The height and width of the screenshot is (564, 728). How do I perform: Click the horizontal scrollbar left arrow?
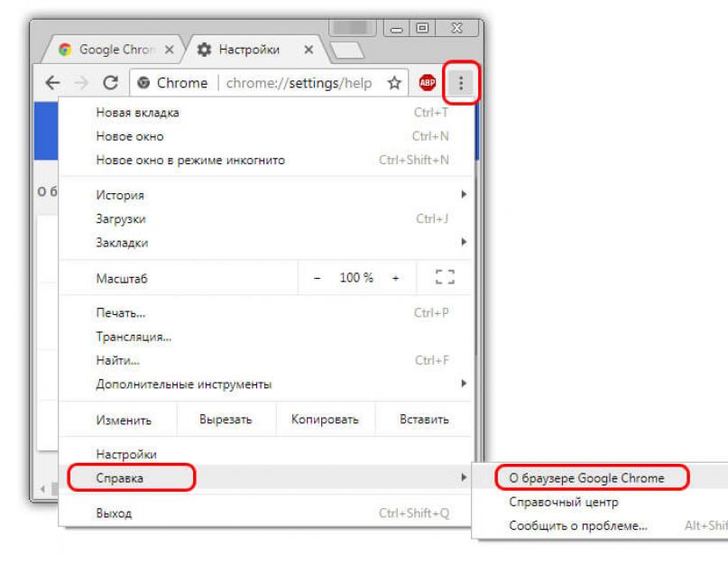pyautogui.click(x=42, y=488)
